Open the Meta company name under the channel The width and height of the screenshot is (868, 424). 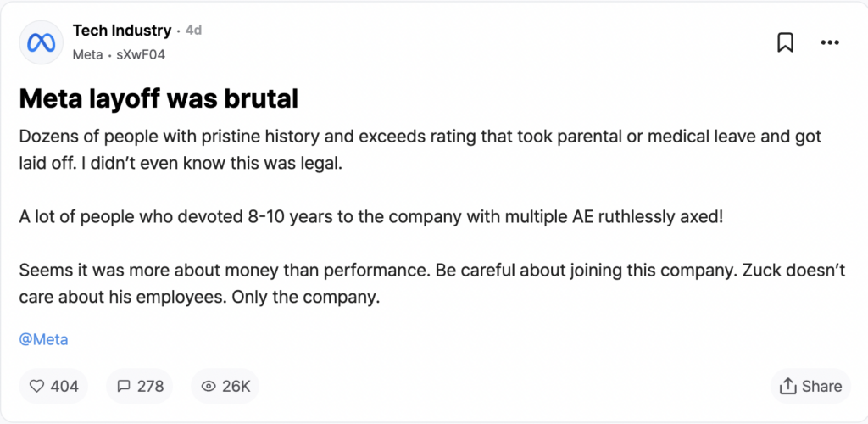click(87, 54)
